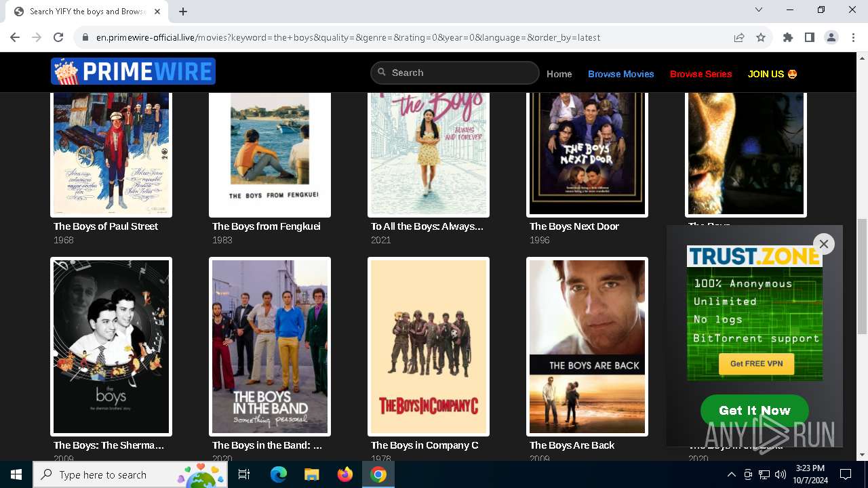Open The Boys in Company C poster
Viewport: 868px width, 488px height.
(x=429, y=346)
